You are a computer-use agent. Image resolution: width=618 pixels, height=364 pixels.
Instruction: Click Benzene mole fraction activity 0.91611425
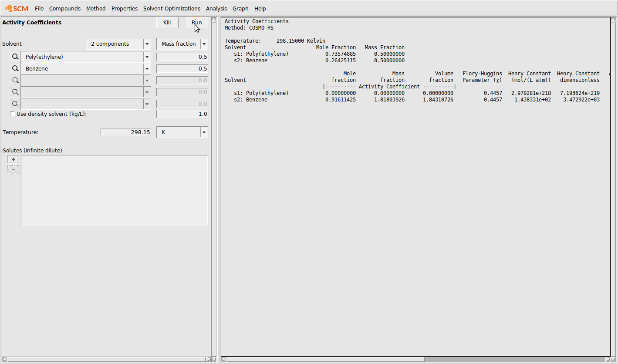(x=341, y=100)
